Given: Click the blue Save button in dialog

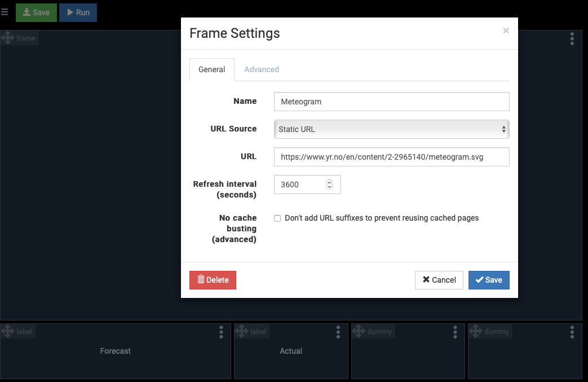Looking at the screenshot, I should [489, 280].
